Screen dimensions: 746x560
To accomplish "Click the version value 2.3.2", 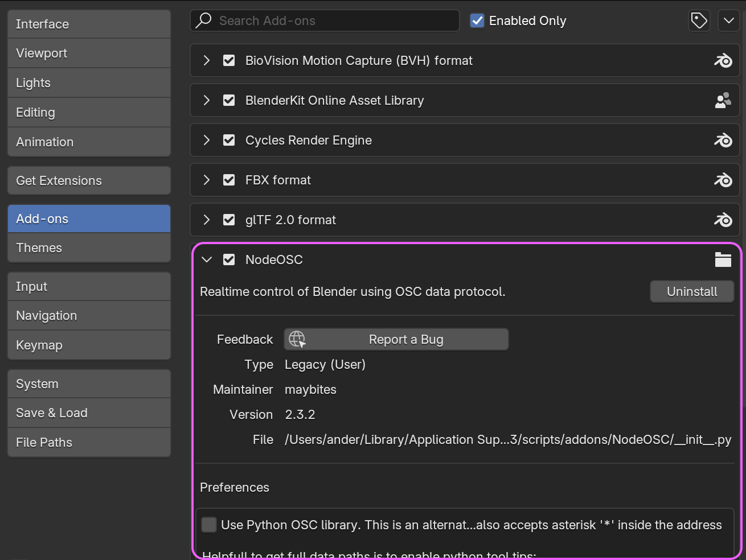I will point(300,414).
